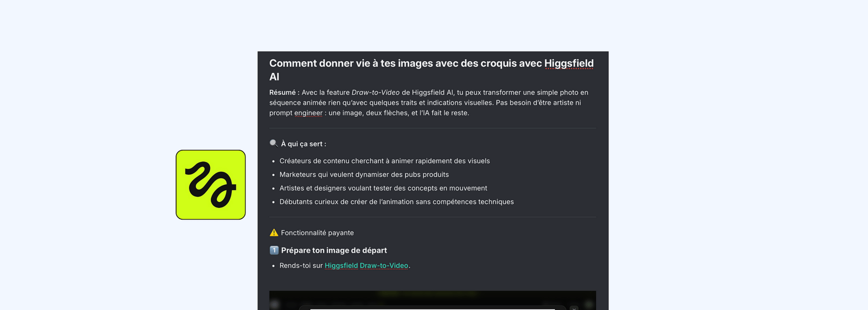Select the Artistes et designers bullet
This screenshot has width=868, height=310.
coord(383,188)
